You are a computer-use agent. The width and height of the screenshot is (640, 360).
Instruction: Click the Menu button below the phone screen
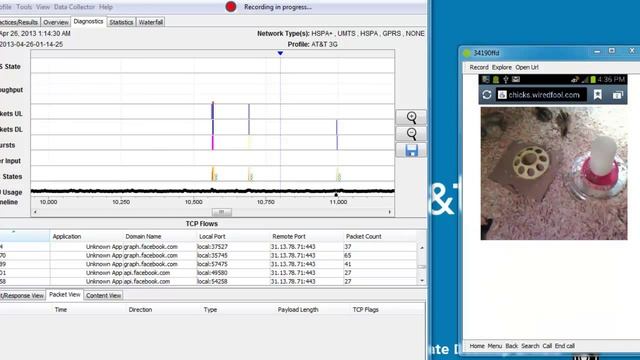click(x=495, y=346)
